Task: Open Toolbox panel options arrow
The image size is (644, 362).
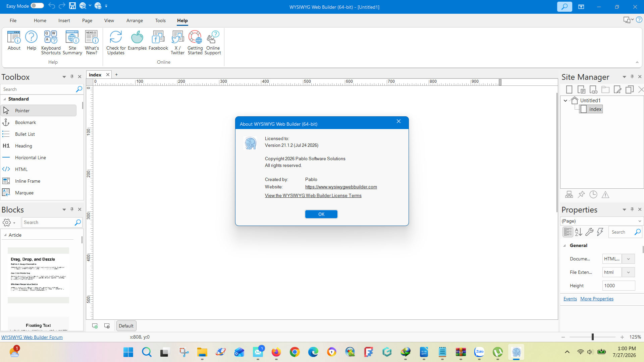Action: point(64,77)
